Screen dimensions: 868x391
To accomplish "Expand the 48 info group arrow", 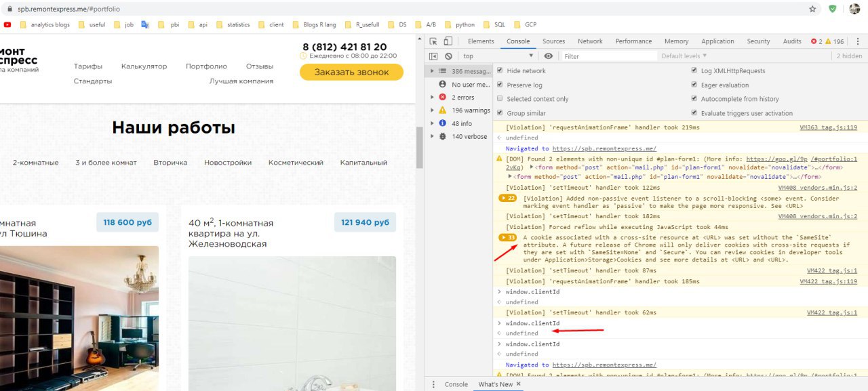I will coord(433,123).
